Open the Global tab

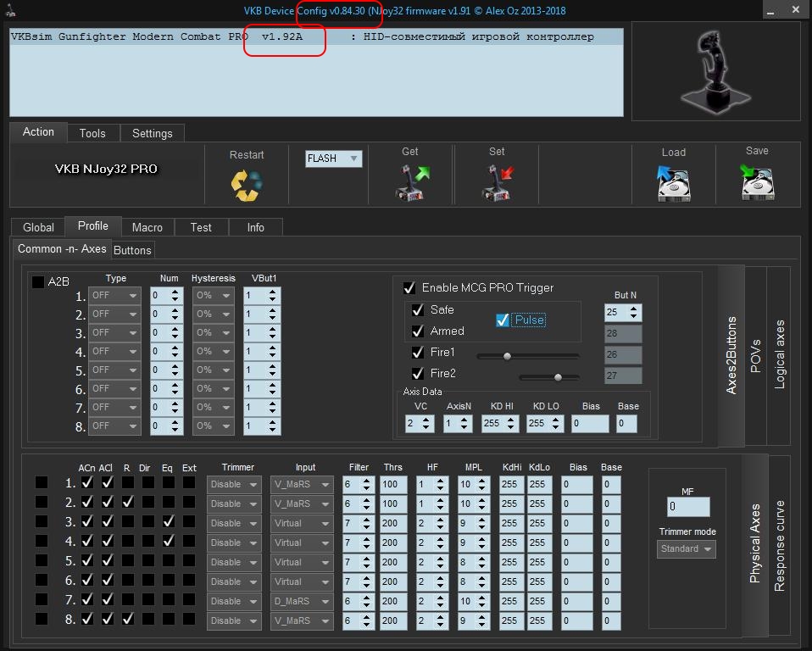[38, 227]
